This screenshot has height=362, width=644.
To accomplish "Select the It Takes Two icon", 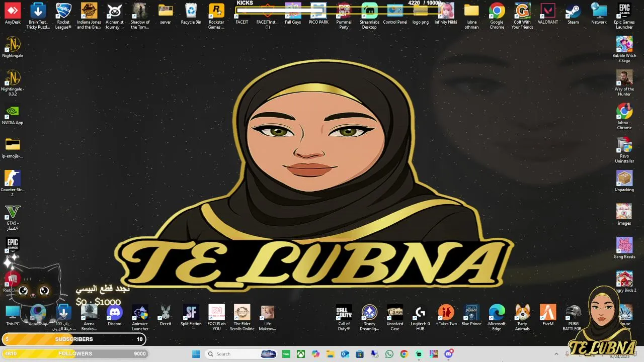I will pos(446,316).
